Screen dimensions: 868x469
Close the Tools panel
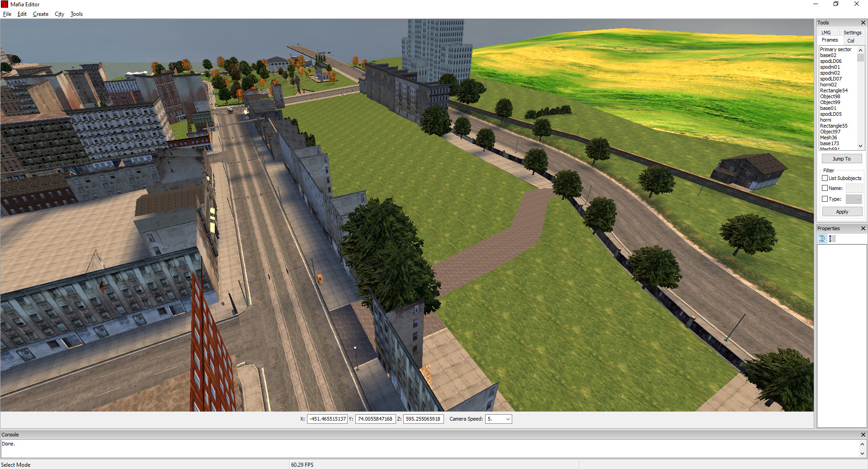click(863, 23)
